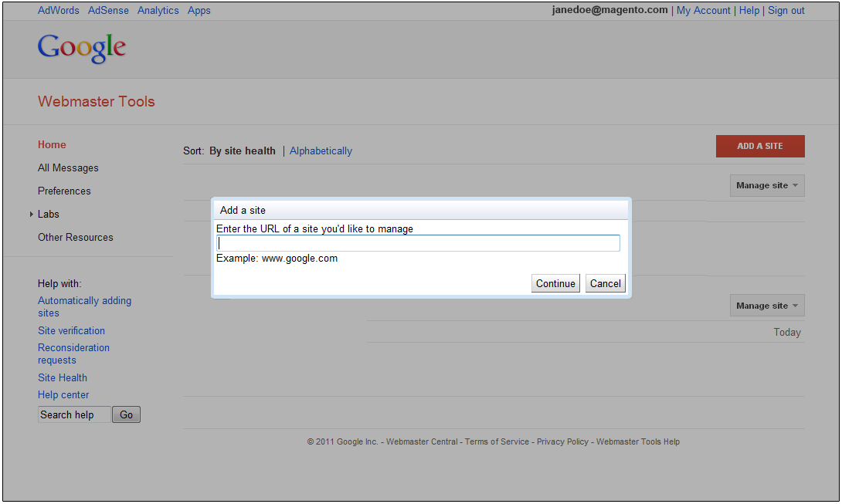Open Preferences in sidebar
Screen dimensions: 842x504
coord(64,191)
